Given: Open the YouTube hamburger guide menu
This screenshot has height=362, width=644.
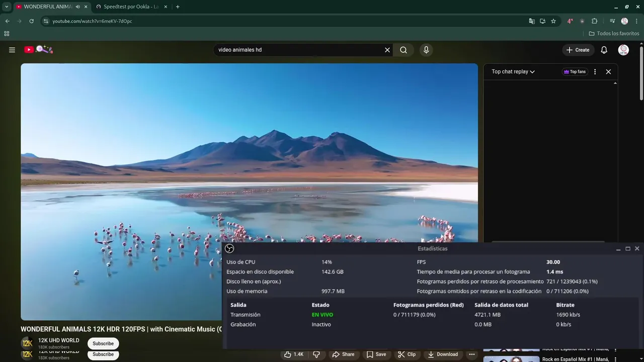Looking at the screenshot, I should (x=12, y=50).
